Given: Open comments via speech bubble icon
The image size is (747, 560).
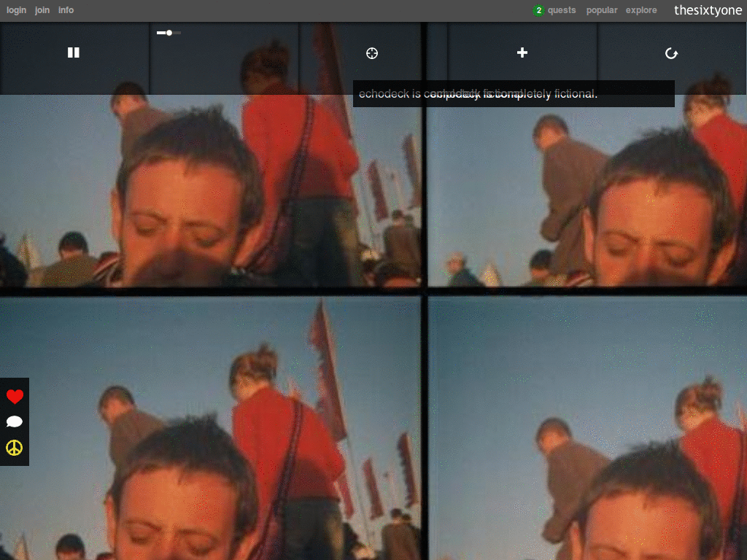Looking at the screenshot, I should click(15, 421).
